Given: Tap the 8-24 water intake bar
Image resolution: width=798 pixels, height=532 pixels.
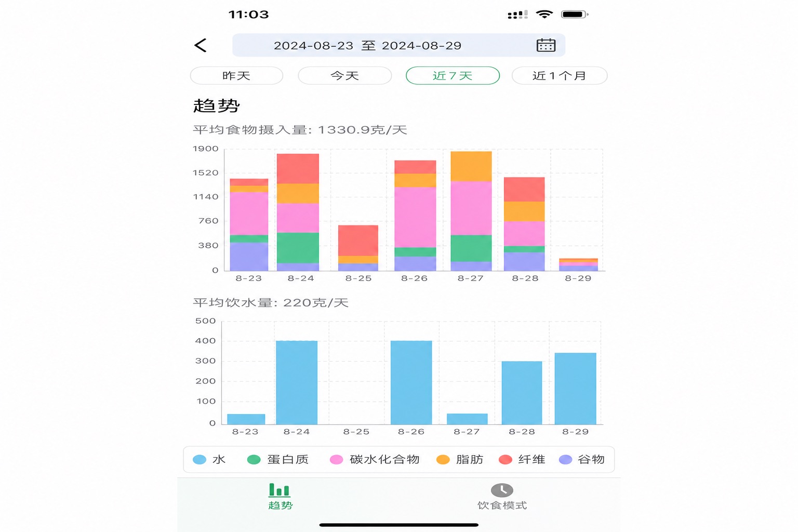Looking at the screenshot, I should pos(297,382).
